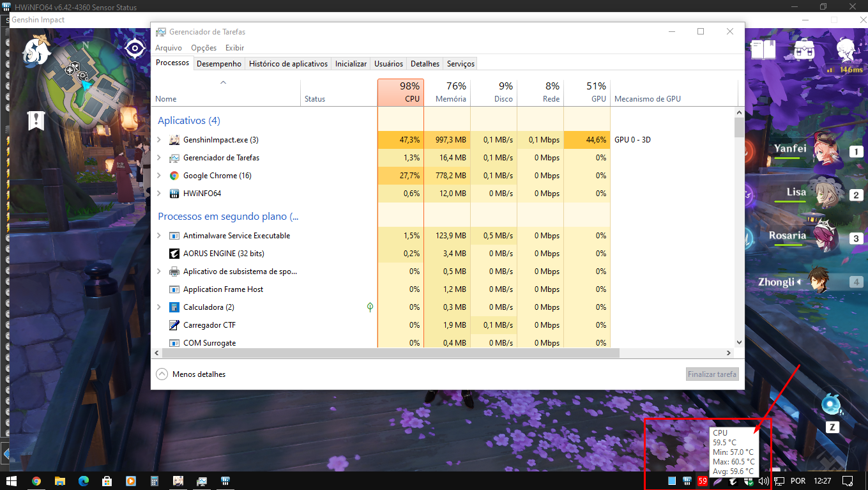
Task: Click the Status column header
Action: 339,92
